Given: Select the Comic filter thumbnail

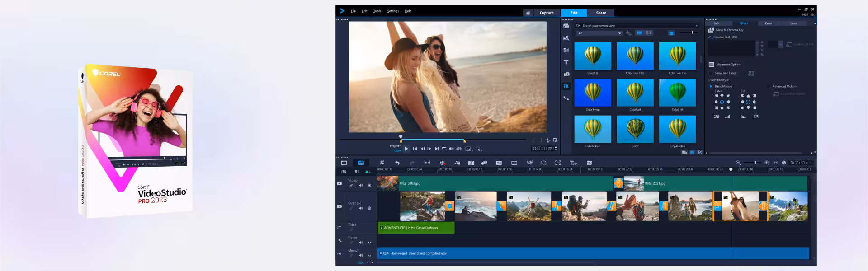Looking at the screenshot, I should pyautogui.click(x=635, y=129).
